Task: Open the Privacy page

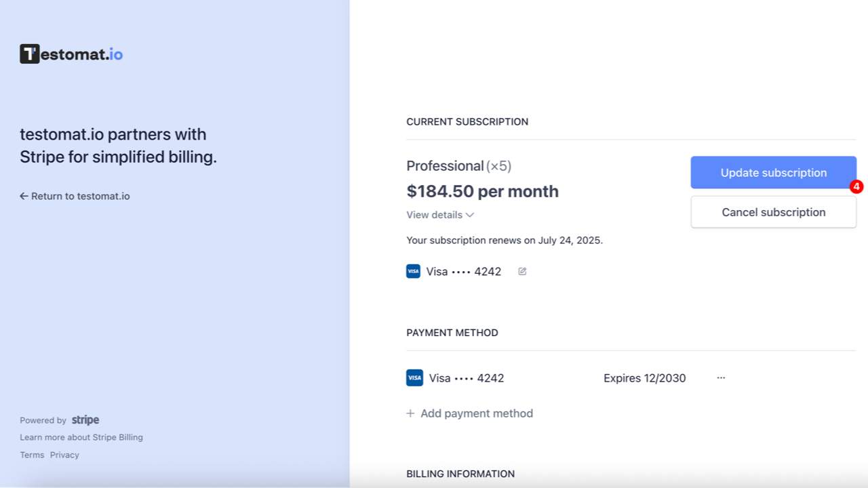Action: tap(64, 455)
